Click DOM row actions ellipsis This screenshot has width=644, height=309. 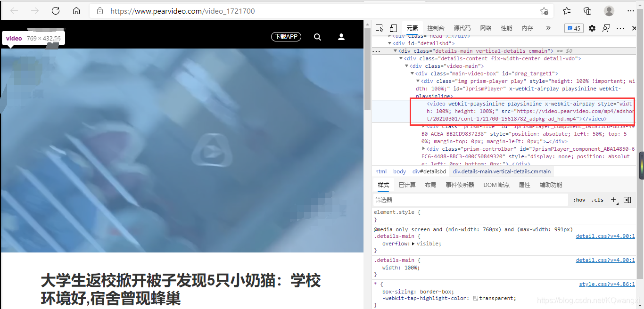coord(376,51)
